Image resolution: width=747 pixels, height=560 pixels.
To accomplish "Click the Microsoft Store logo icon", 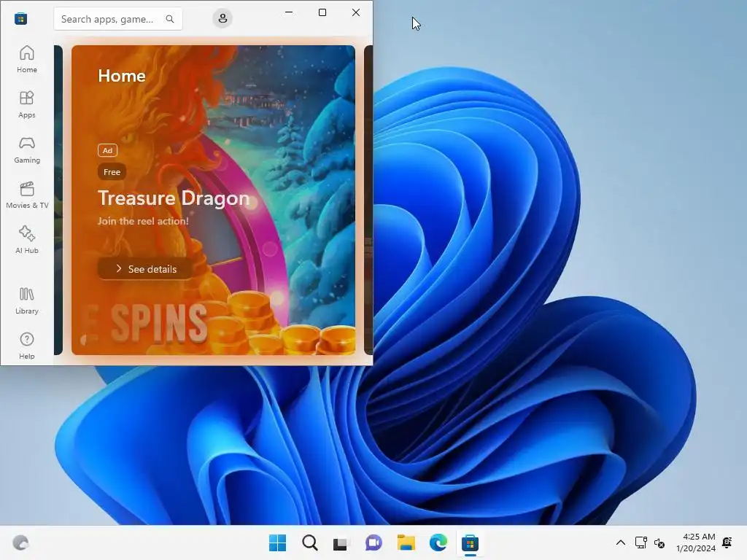I will (20, 18).
